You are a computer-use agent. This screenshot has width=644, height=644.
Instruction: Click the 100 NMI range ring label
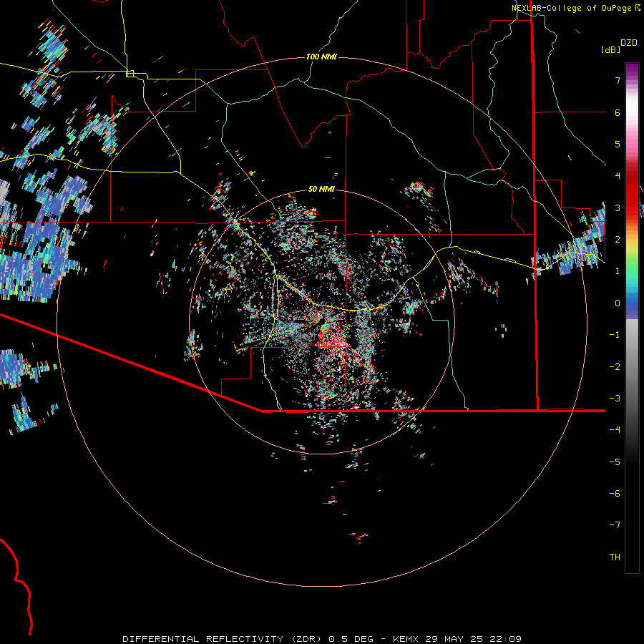(321, 57)
